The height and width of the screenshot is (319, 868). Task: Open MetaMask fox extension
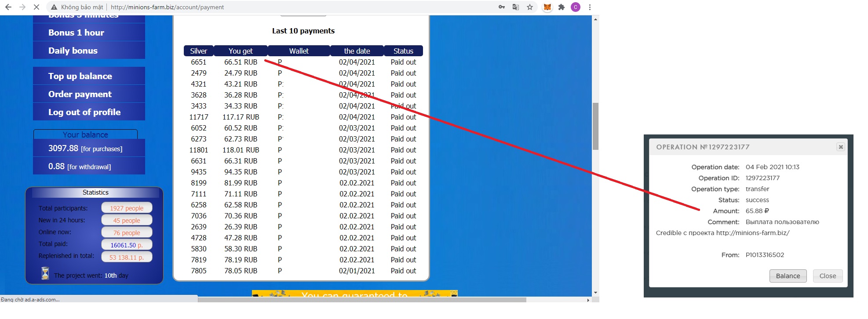[x=547, y=7]
